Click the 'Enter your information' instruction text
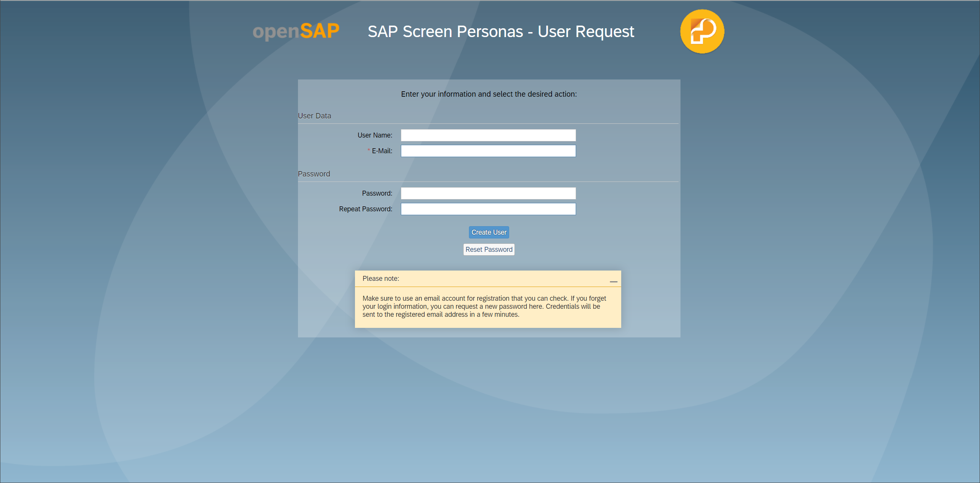Viewport: 980px width, 483px height. click(x=488, y=94)
